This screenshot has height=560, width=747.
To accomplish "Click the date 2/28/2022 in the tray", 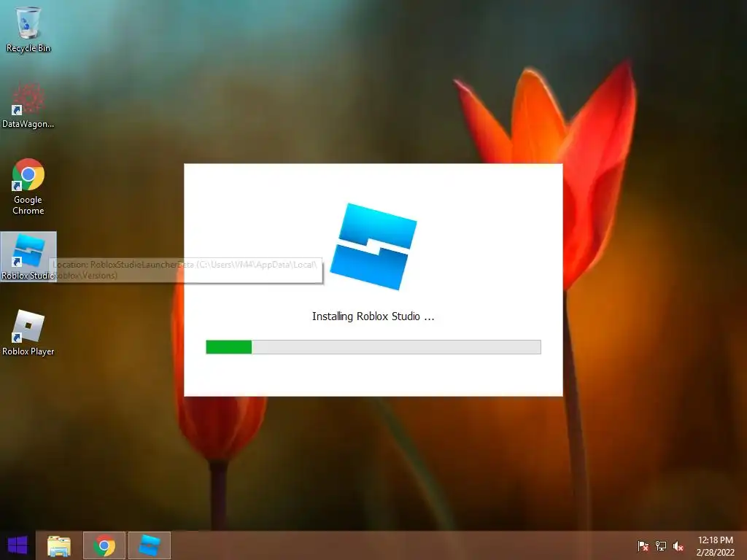I will (x=715, y=553).
